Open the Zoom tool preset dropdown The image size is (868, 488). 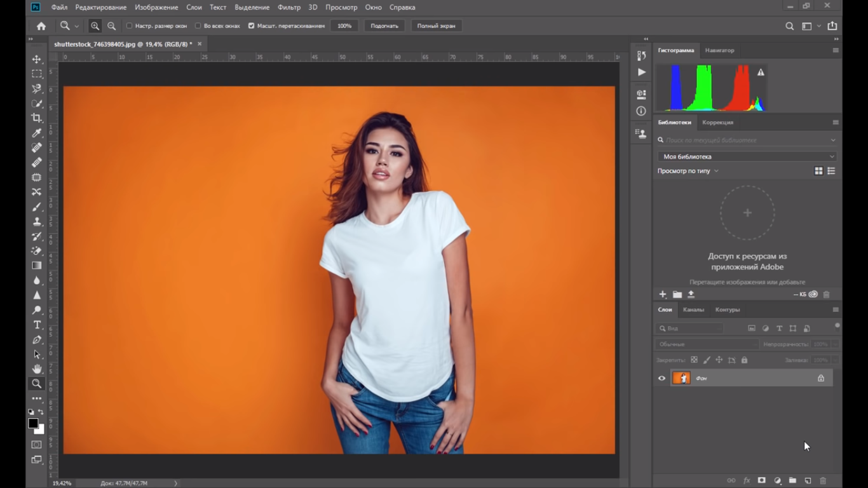tap(76, 26)
